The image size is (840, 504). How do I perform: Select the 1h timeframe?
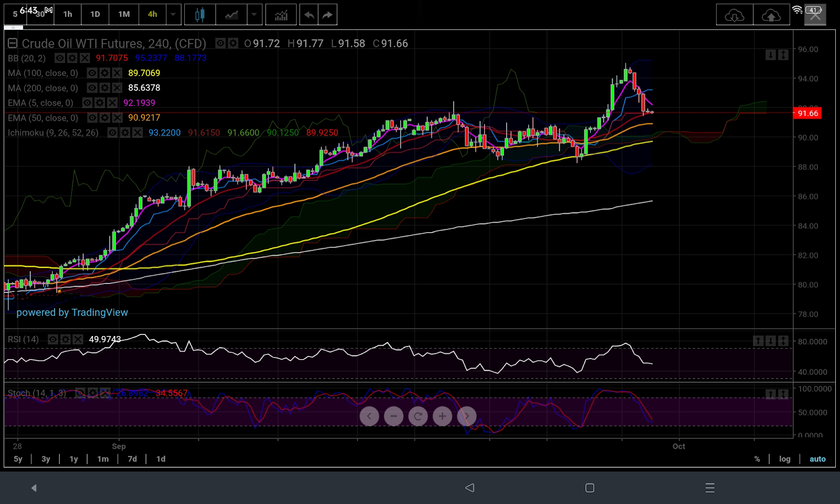coord(68,14)
